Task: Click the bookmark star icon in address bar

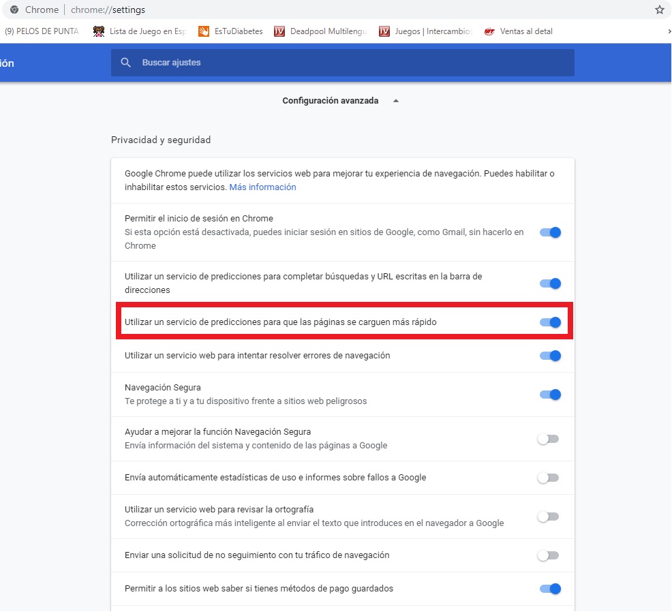Action: tap(659, 10)
